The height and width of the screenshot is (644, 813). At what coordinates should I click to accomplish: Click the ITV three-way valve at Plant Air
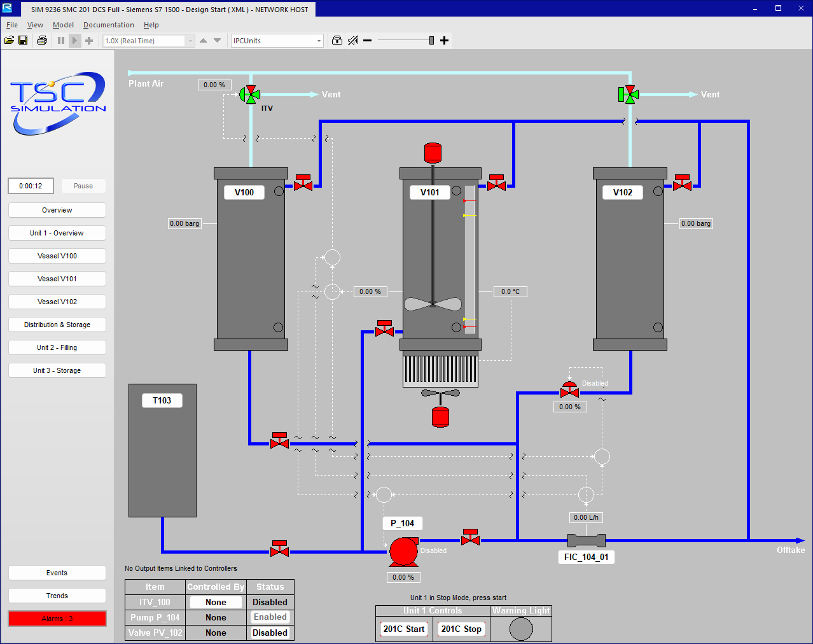click(250, 94)
